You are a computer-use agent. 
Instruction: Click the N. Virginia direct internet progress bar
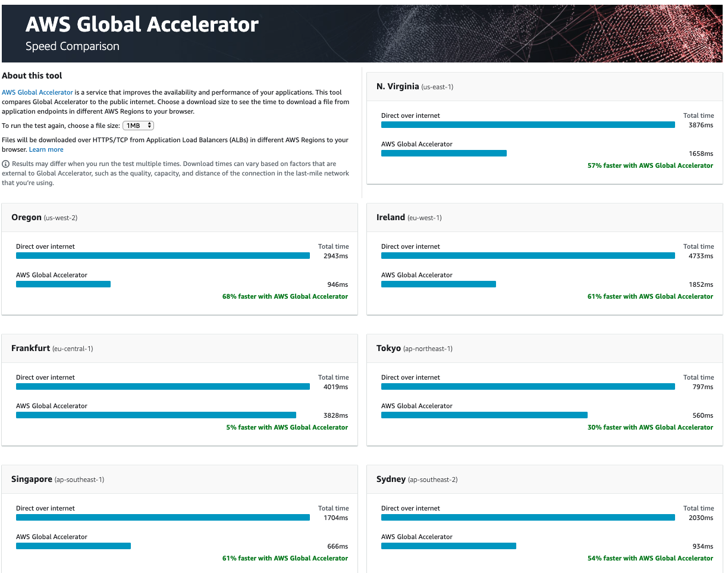click(x=527, y=124)
